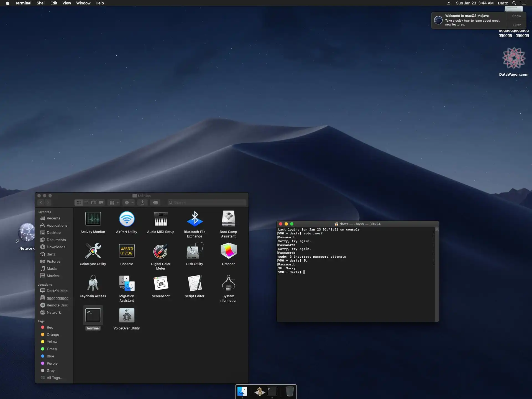Open the Window menu

pyautogui.click(x=83, y=3)
